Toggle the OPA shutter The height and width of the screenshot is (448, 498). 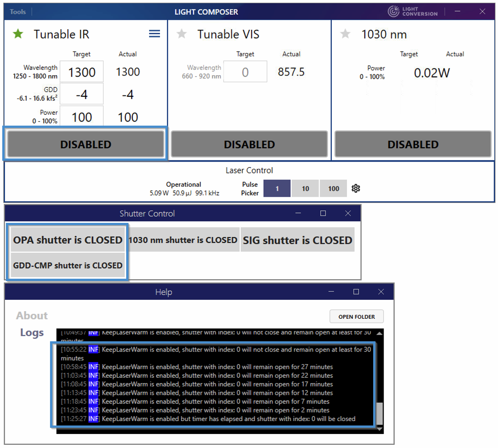[68, 240]
